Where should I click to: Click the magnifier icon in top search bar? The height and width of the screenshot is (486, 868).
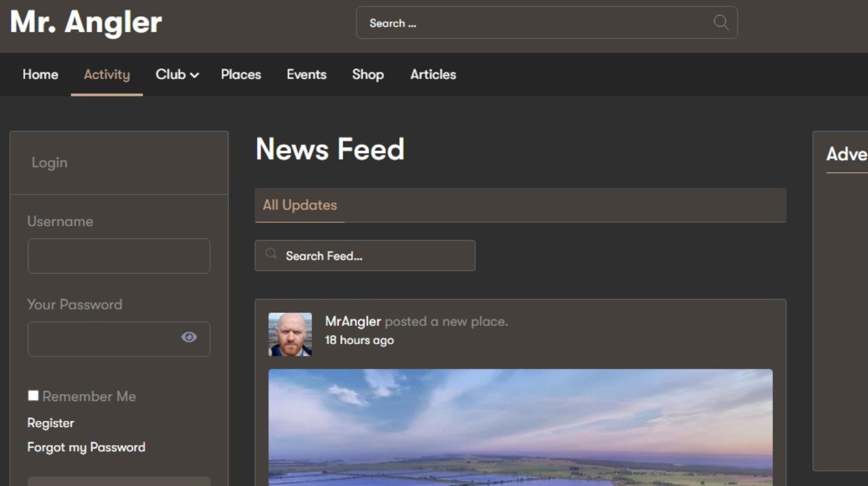pyautogui.click(x=721, y=23)
